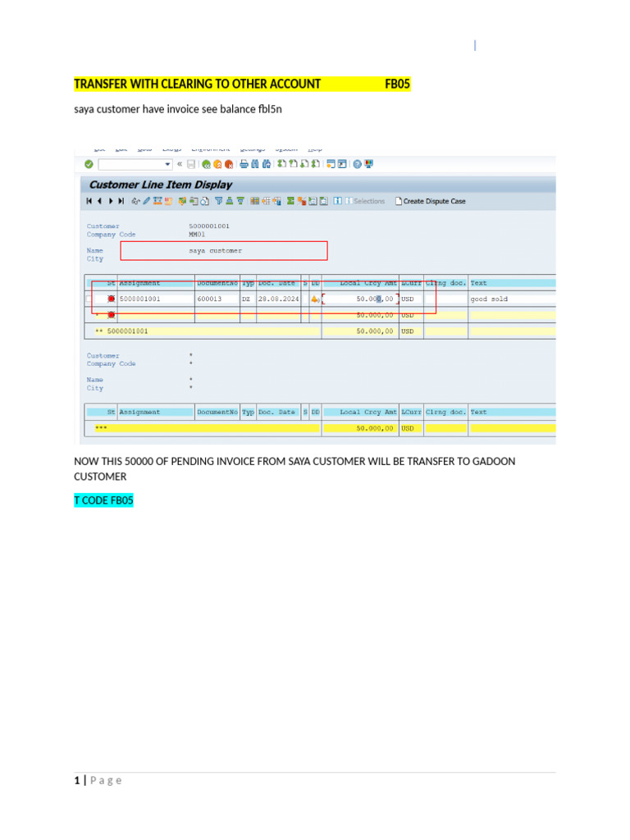The image size is (630, 840).
Task: Click the 50.000,00 amount field in item row
Action: (360, 299)
